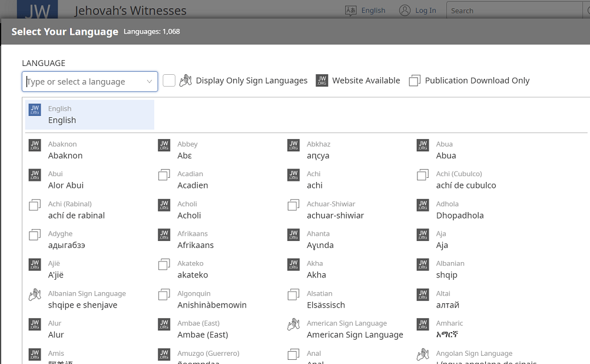Click the JW.ORG icon next to Amharic

423,325
